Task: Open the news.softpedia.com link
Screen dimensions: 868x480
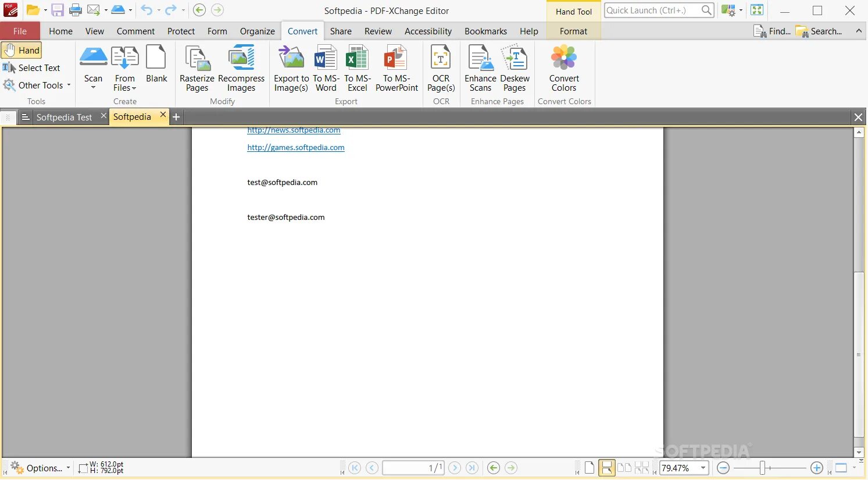Action: (x=294, y=130)
